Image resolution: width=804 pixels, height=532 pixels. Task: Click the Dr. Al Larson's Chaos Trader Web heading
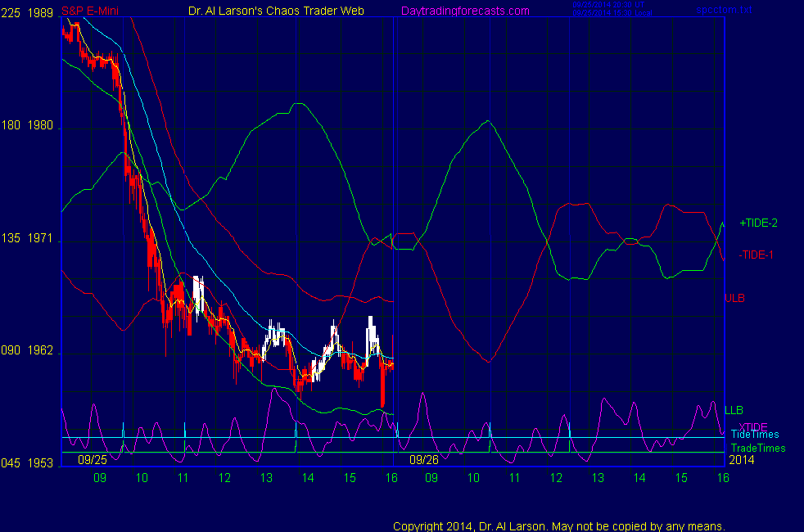[x=277, y=11]
